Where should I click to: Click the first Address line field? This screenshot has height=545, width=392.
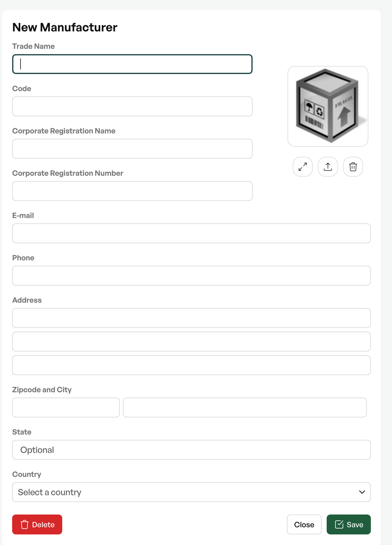pos(191,318)
